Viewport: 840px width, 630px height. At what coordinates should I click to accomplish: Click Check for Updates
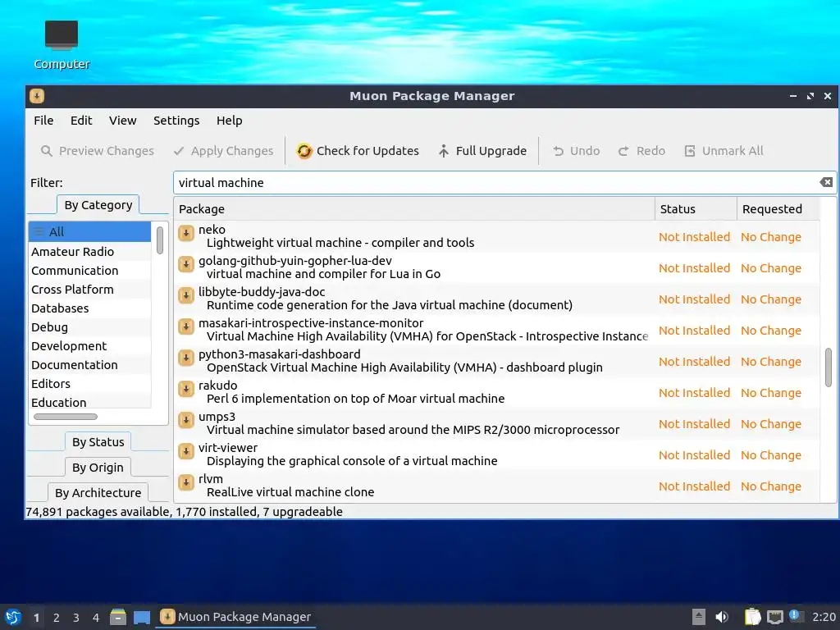point(358,151)
